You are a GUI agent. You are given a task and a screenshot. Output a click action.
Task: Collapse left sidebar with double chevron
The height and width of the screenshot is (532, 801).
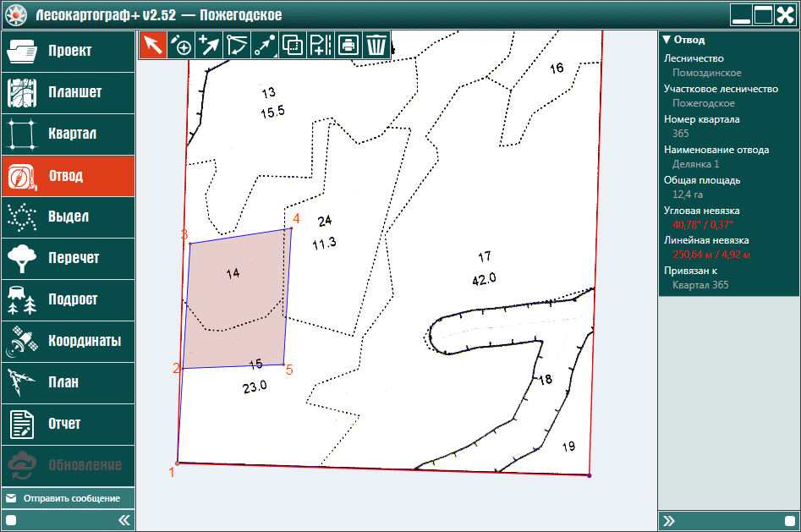point(124,520)
